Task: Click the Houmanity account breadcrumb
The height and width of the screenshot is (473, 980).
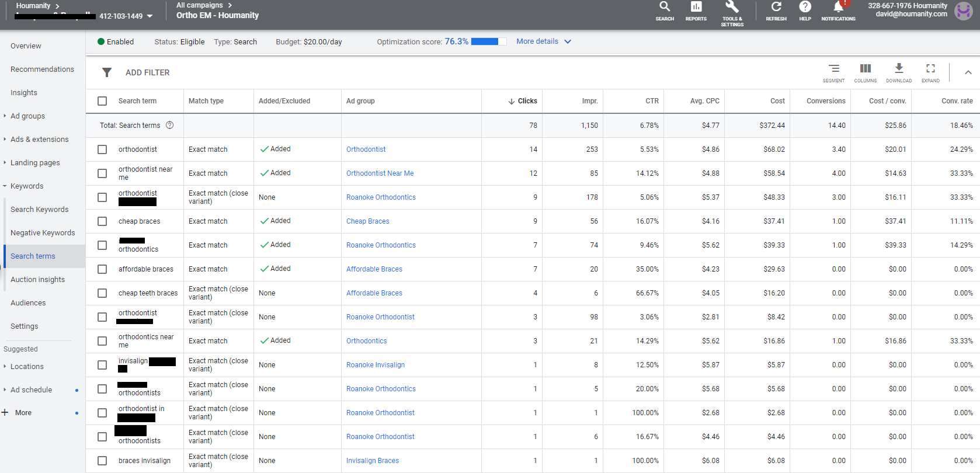Action: 33,5
